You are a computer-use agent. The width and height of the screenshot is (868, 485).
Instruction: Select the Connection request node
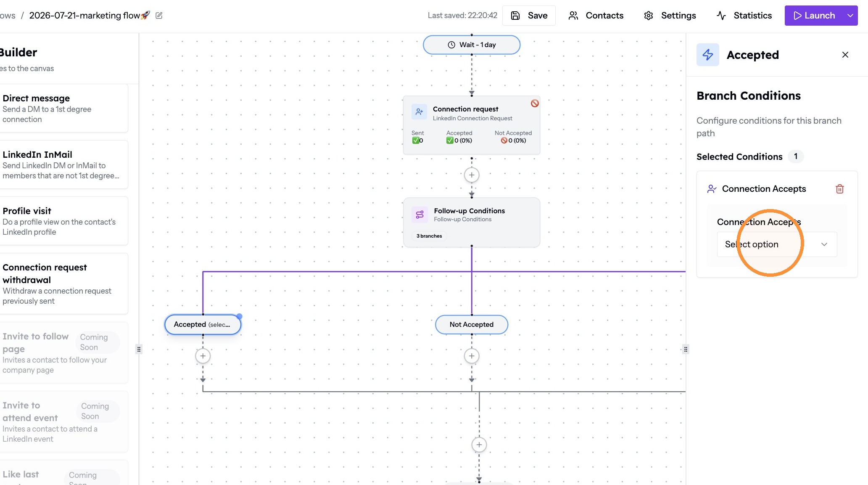pos(472,125)
